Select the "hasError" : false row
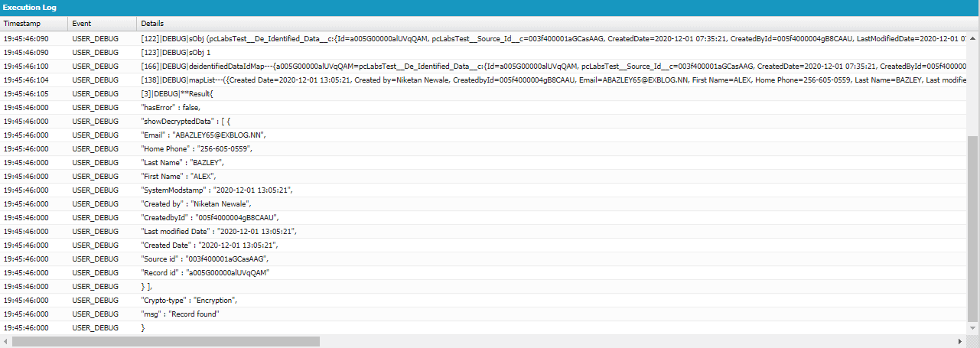This screenshot has width=980, height=348. pos(171,107)
